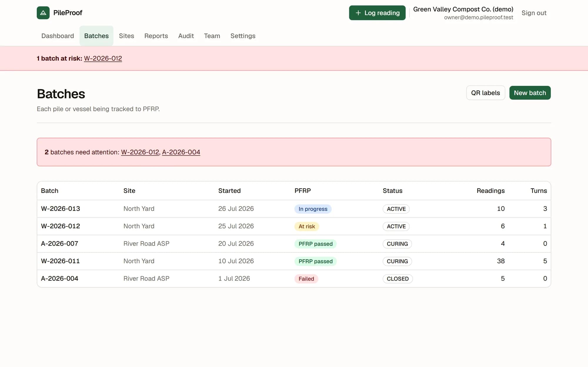Click the PileProof brand name
This screenshot has height=367, width=588.
click(x=68, y=13)
